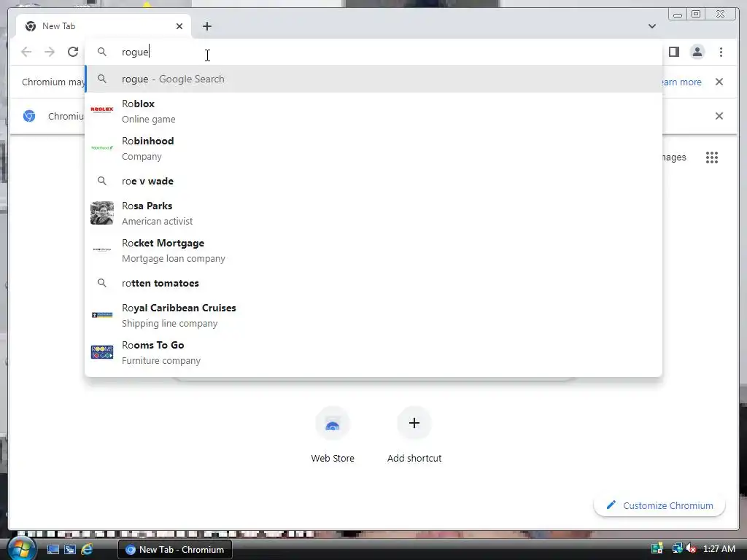Open the user profile icon
747x560 pixels.
697,52
